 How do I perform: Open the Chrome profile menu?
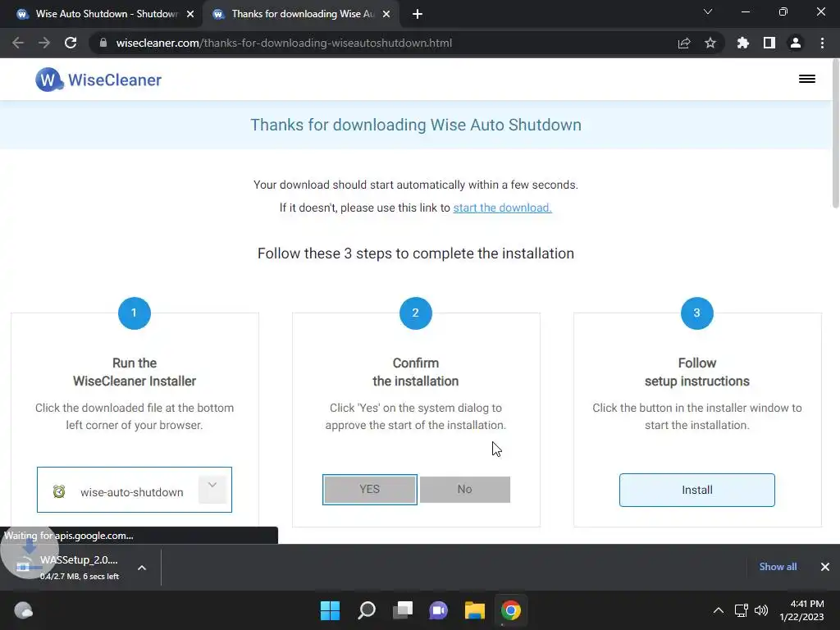[796, 43]
